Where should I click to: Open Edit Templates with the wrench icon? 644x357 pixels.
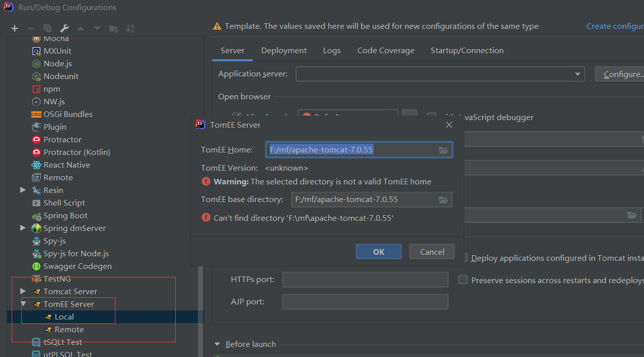pyautogui.click(x=64, y=28)
